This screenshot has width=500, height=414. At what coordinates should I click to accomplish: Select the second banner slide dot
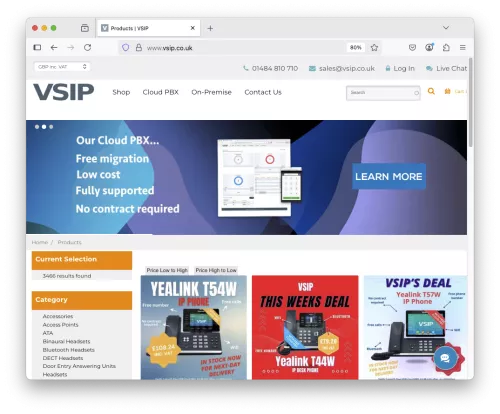(x=44, y=127)
